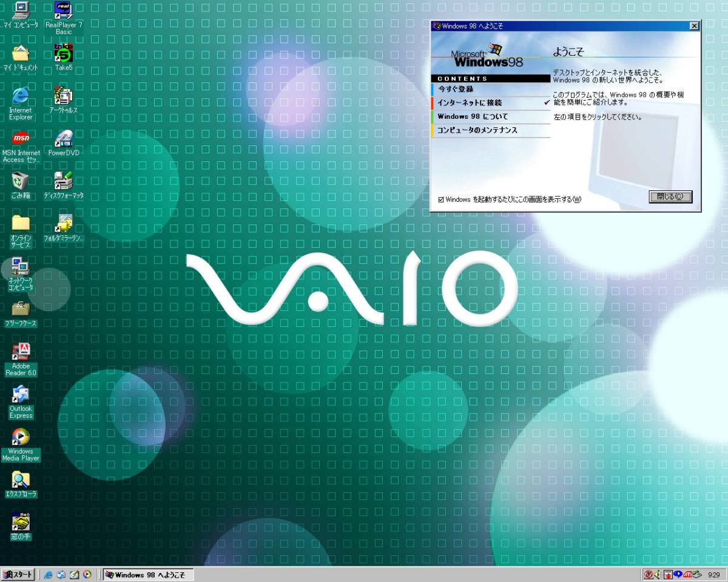The width and height of the screenshot is (728, 582).
Task: Open the MSN Internet Access setup icon
Action: click(x=21, y=146)
